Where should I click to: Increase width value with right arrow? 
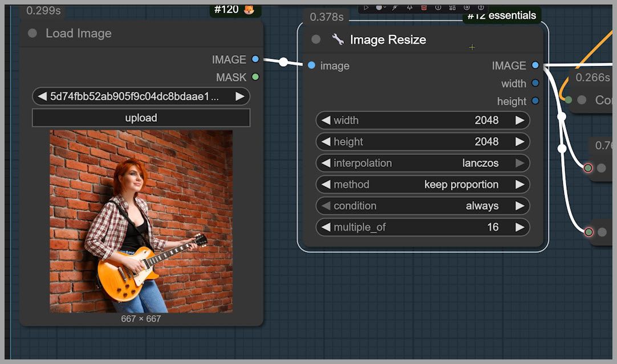tap(519, 120)
